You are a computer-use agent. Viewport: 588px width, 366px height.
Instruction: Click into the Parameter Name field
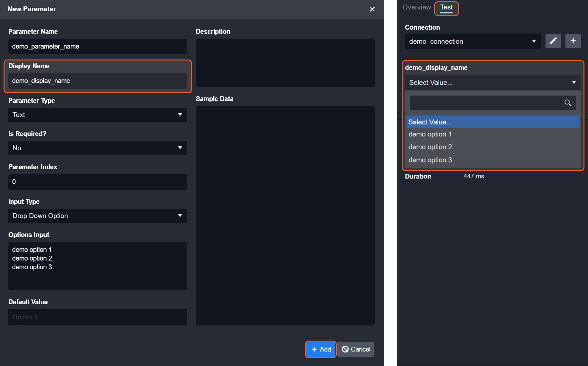coord(98,46)
